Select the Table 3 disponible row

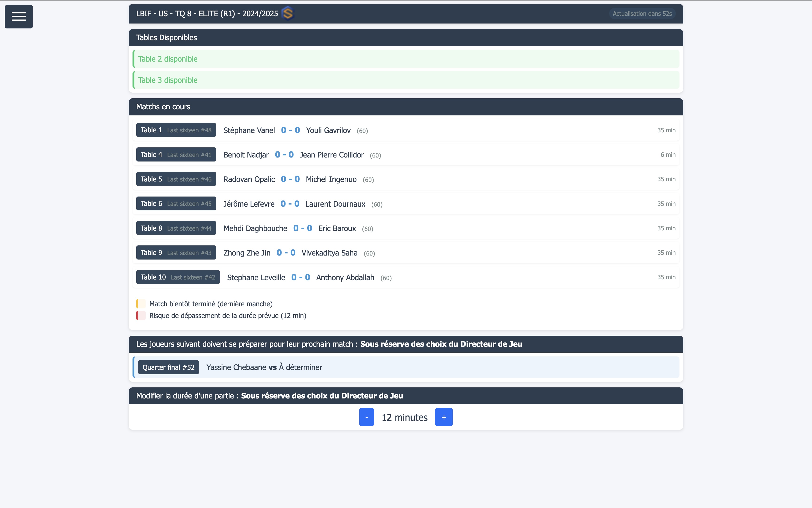(x=406, y=80)
